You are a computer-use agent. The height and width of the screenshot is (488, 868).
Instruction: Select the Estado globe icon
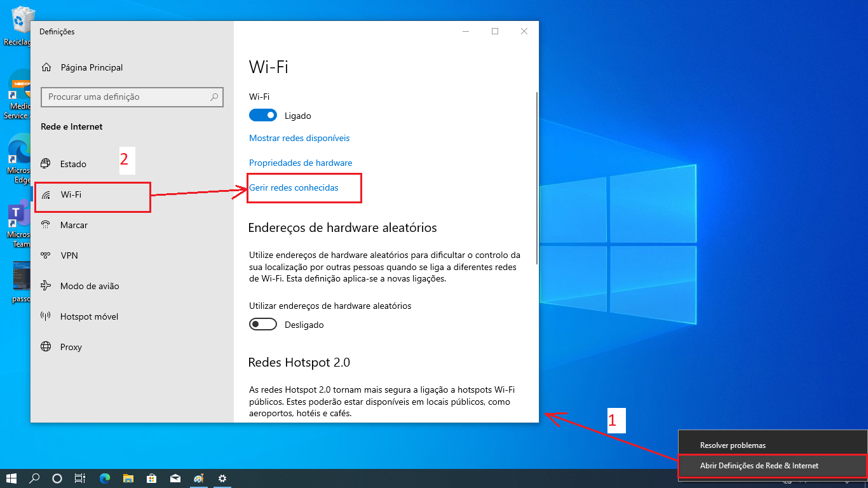[x=46, y=164]
